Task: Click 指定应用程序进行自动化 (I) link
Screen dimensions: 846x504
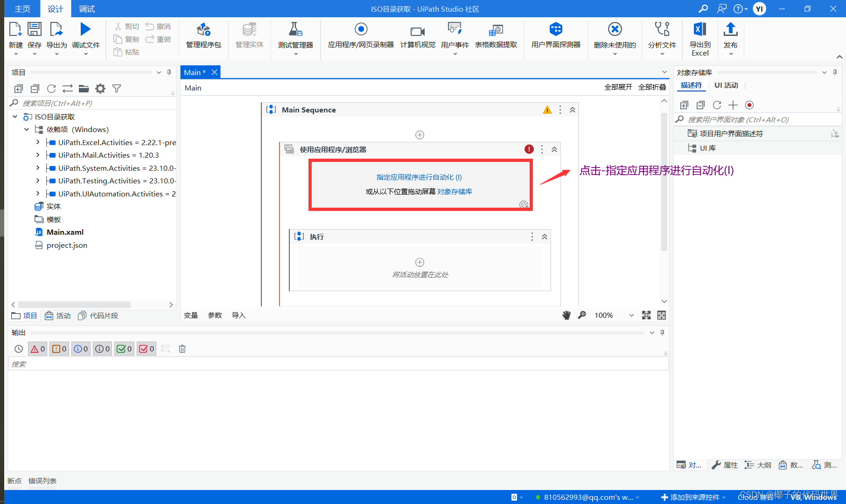Action: (x=419, y=177)
